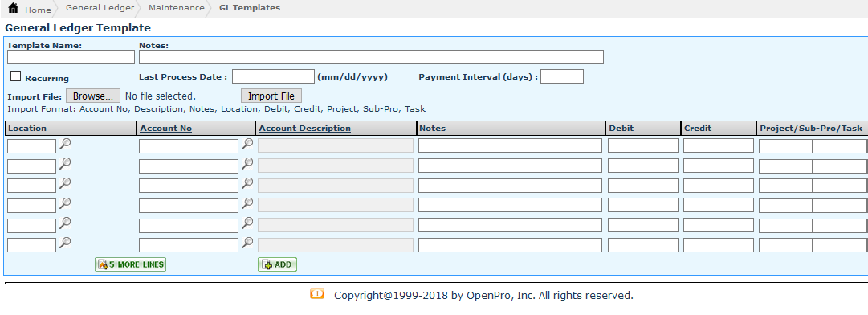
Task: Open Location lookup magnifier in sixth row
Action: [x=65, y=243]
